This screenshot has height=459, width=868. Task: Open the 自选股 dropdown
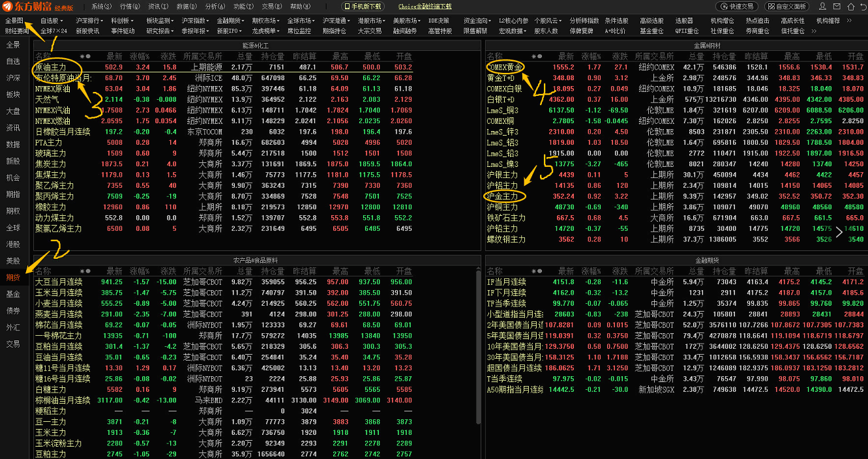tap(52, 21)
